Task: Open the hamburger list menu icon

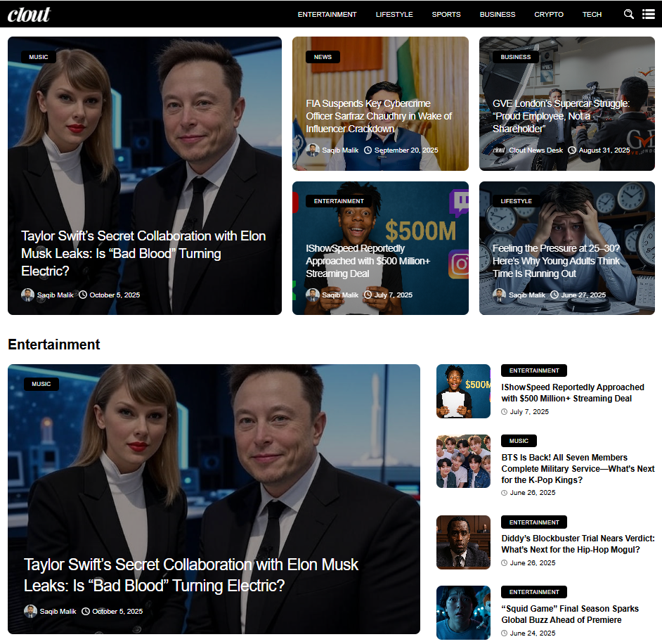Action: click(648, 14)
